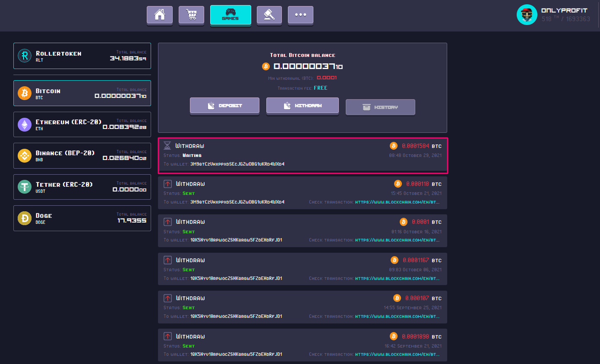Click Bitcoin icon next to 0.000110 BTC

click(398, 184)
